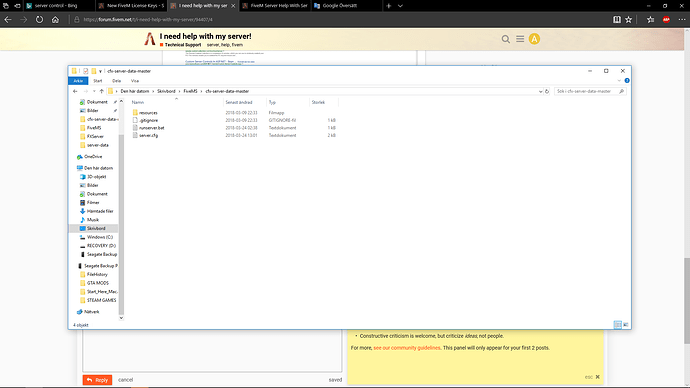Open the browser tab list chevron
Image resolution: width=690 pixels, height=388 pixels.
pos(400,6)
